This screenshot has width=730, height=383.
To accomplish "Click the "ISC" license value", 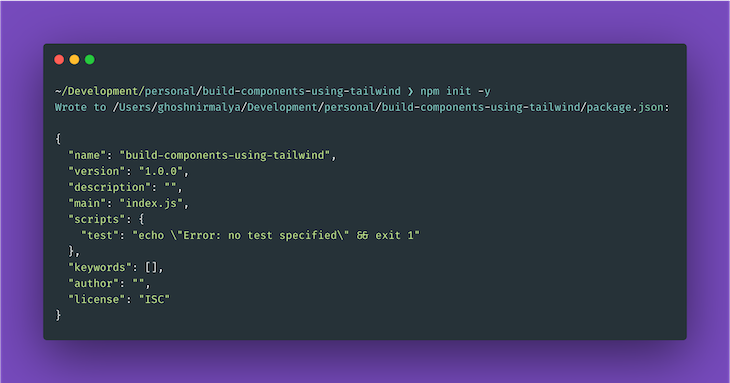I will coord(155,300).
